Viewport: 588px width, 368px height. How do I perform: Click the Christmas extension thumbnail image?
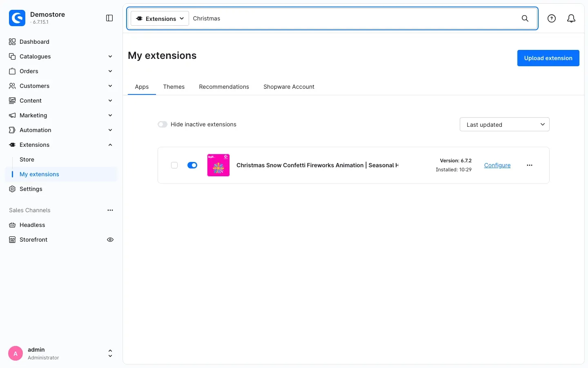tap(218, 165)
